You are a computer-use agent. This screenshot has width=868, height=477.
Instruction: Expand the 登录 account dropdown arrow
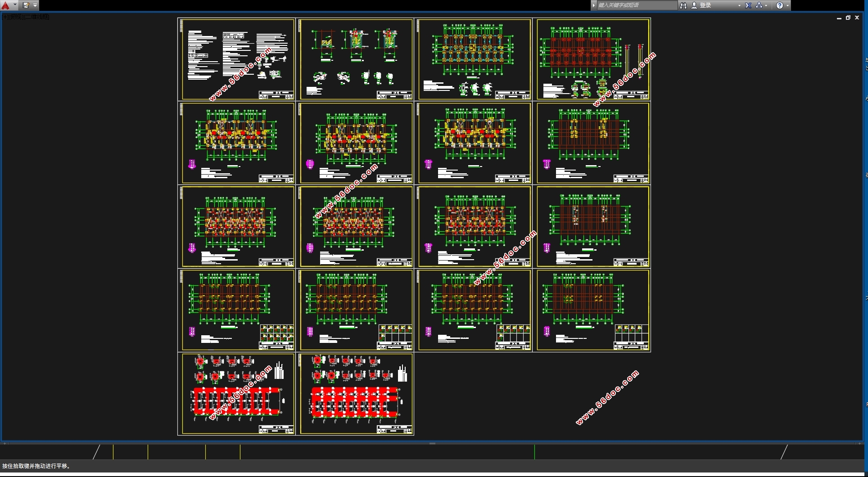(x=739, y=5)
